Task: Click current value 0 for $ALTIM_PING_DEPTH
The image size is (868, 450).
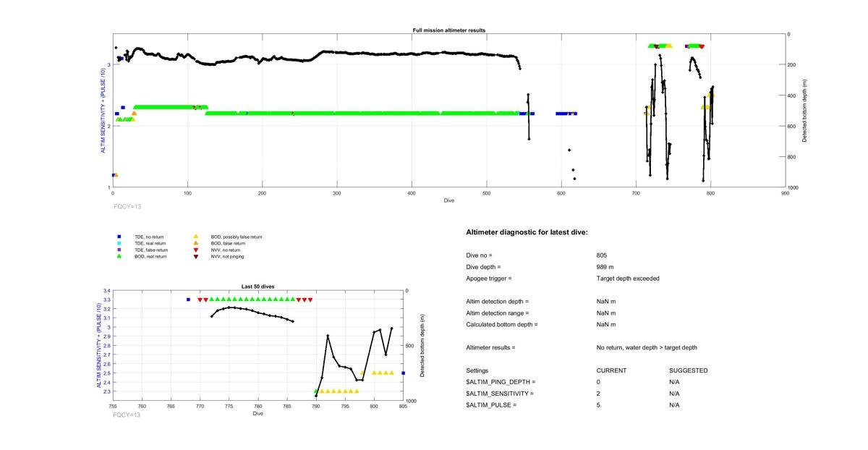Action: 598,382
